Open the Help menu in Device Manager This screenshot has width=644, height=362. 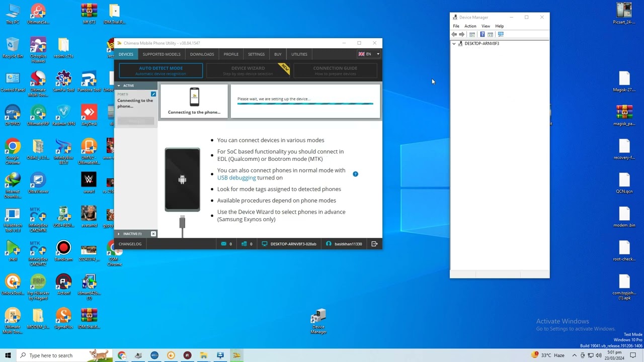(499, 26)
